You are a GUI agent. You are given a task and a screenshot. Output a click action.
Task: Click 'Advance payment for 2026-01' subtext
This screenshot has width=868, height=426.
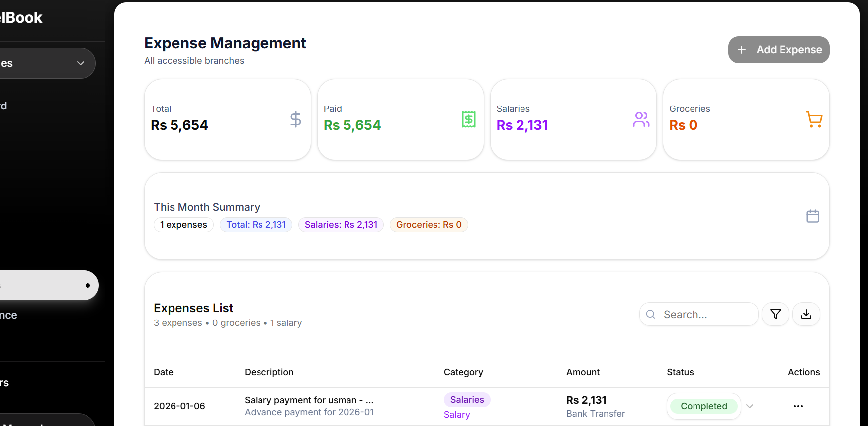point(309,412)
